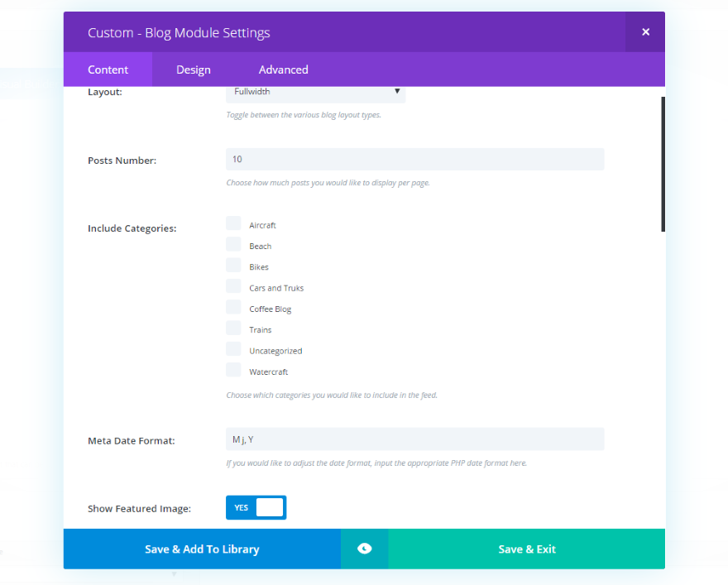
Task: Click the Save & Exit button
Action: point(526,549)
